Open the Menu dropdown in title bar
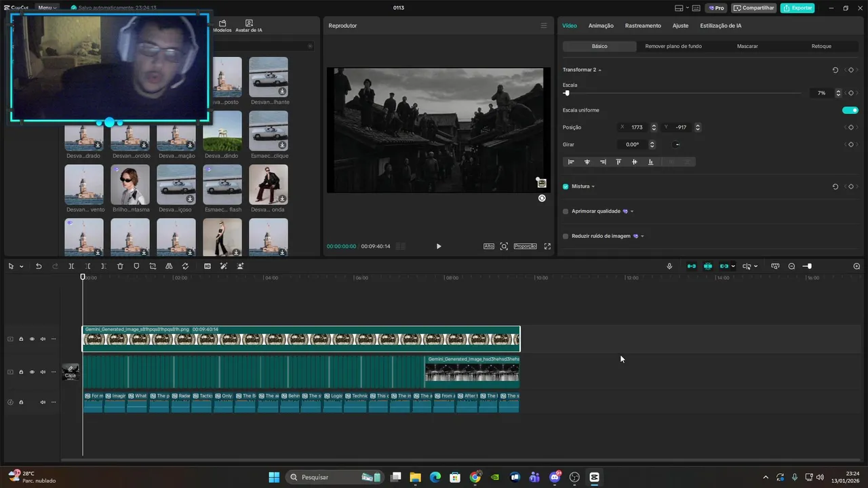The width and height of the screenshot is (868, 488). 47,8
